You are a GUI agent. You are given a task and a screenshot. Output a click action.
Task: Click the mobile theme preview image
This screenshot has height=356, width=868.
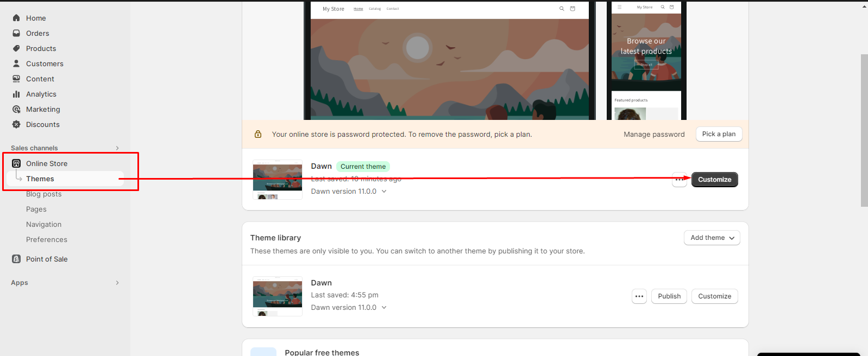(x=646, y=61)
